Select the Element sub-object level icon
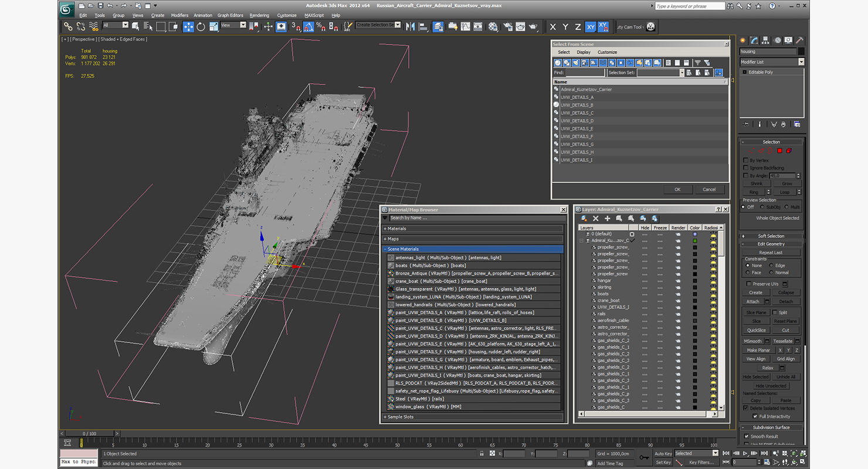 point(789,151)
